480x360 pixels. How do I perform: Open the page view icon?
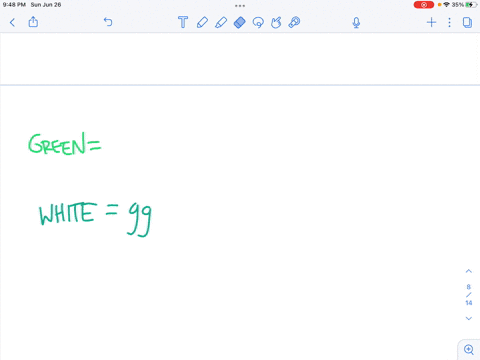[467, 22]
